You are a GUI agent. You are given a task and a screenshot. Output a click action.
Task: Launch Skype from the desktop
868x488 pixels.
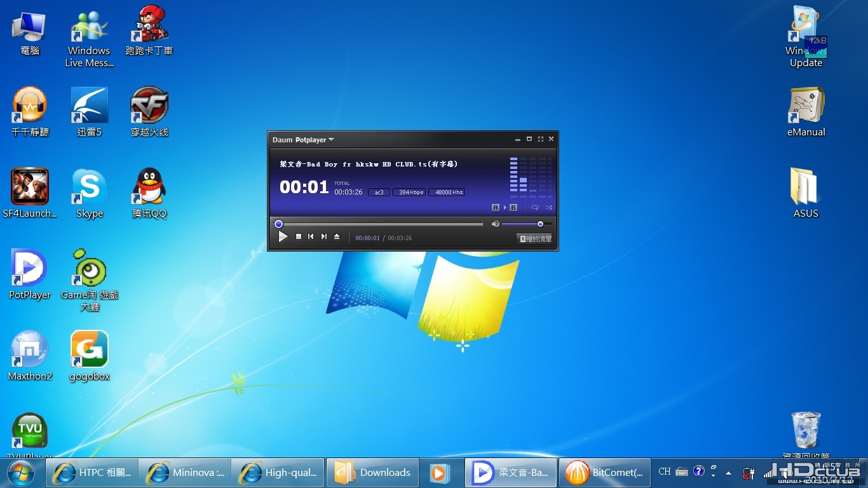pos(89,194)
